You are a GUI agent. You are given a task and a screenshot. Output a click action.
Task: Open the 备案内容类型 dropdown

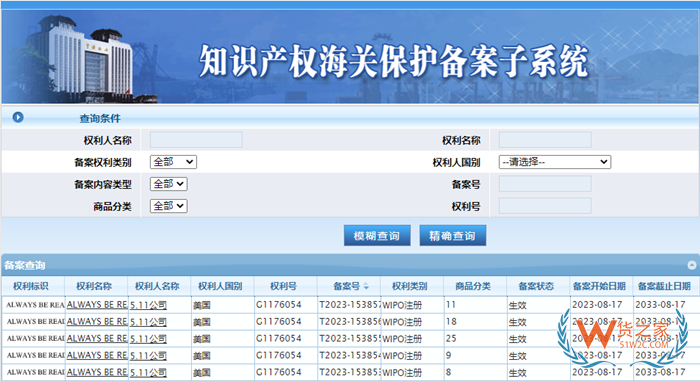[x=169, y=184]
